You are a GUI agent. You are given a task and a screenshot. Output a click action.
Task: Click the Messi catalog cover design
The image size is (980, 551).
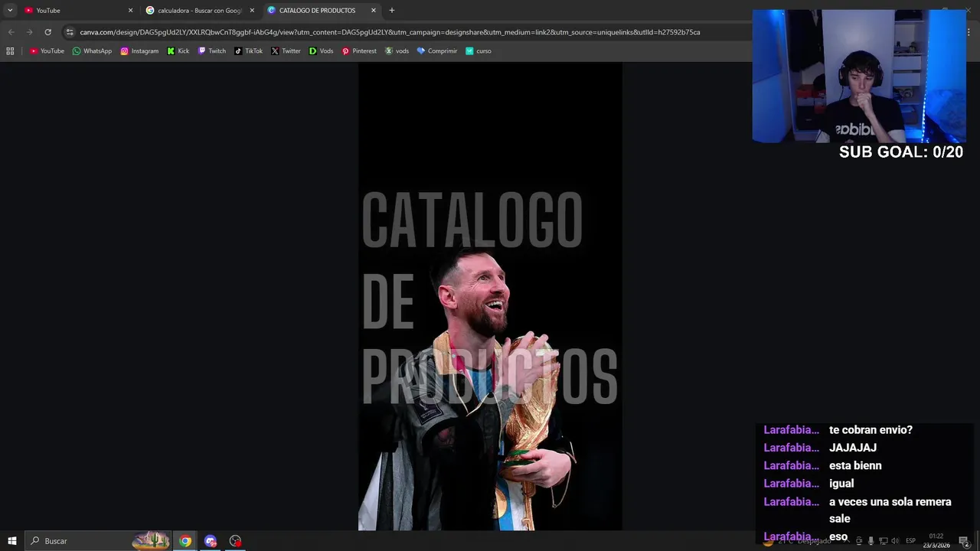(x=490, y=297)
